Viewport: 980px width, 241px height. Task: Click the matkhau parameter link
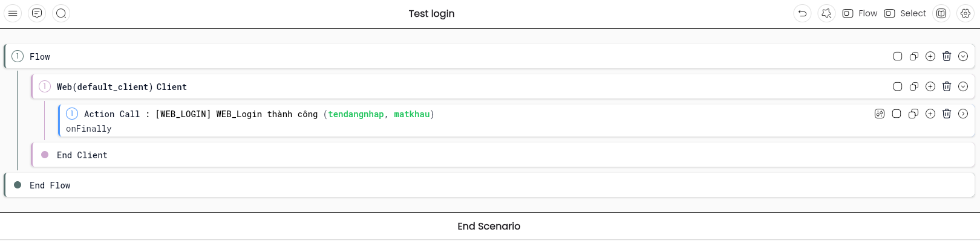point(412,114)
